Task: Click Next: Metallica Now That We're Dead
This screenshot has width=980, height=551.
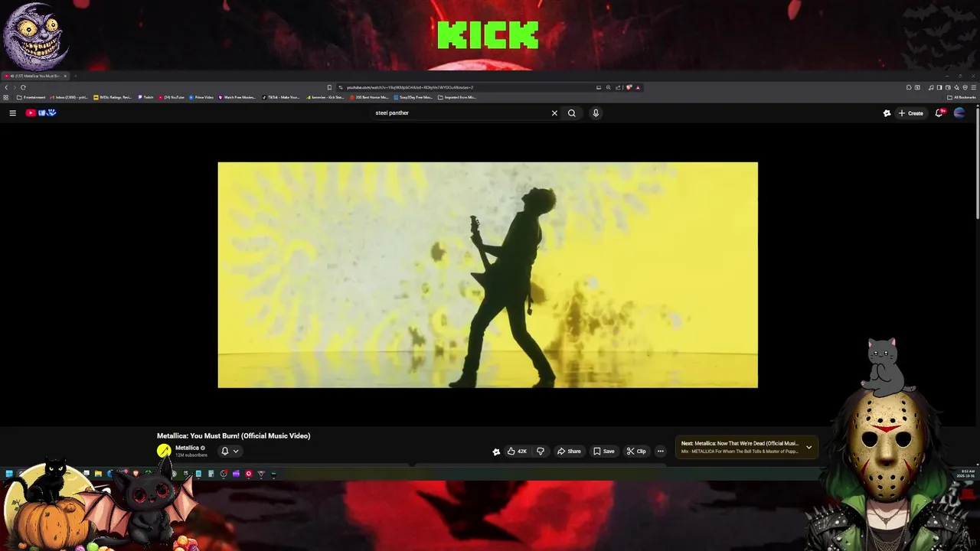Action: (x=740, y=444)
